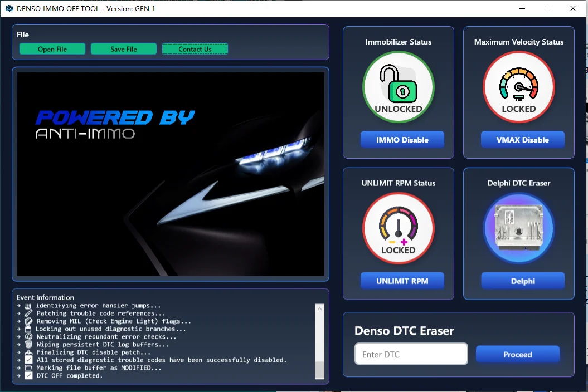
Task: Click the icon beside Removing MIL flags
Action: tap(28, 321)
